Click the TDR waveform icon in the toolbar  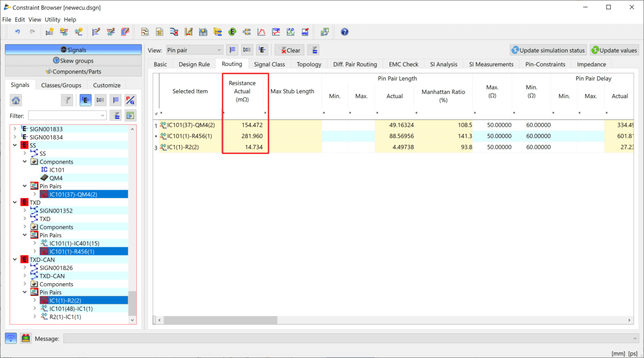(x=276, y=32)
